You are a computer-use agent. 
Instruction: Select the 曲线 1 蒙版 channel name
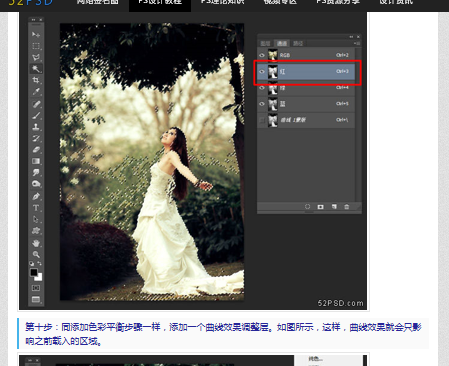293,120
